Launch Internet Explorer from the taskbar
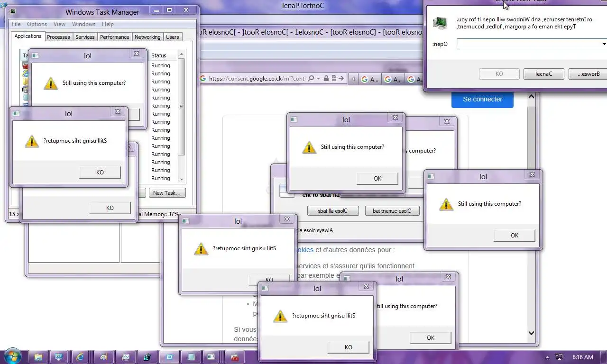 tap(81, 357)
